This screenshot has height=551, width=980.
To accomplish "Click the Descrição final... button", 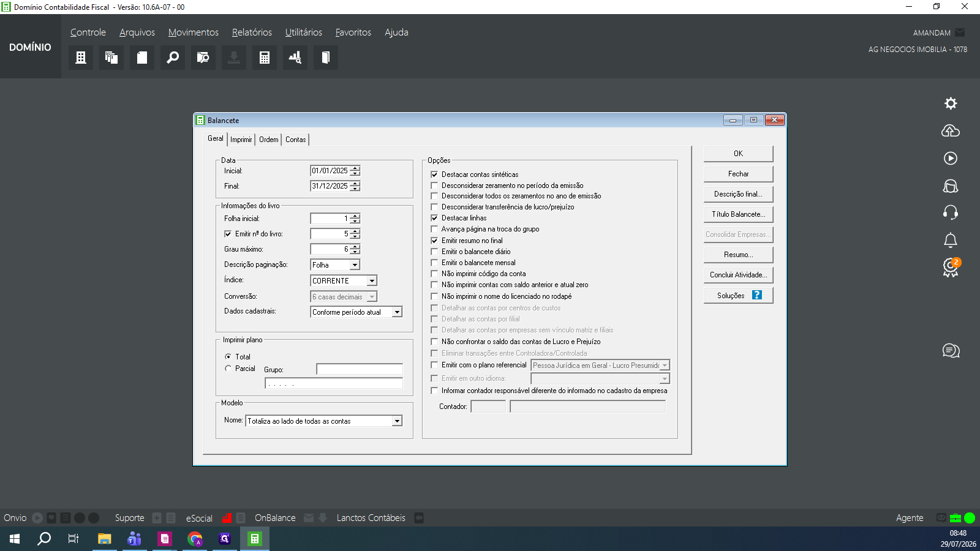I will pos(738,194).
